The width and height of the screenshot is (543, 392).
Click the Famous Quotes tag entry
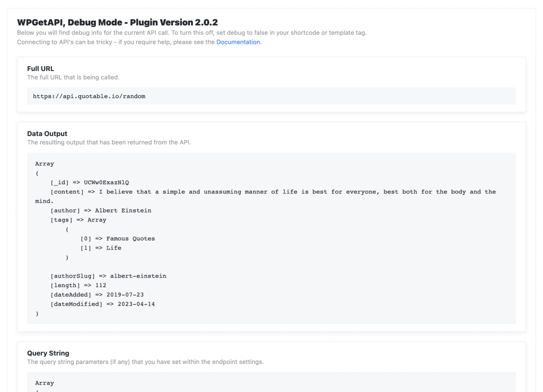pos(130,238)
